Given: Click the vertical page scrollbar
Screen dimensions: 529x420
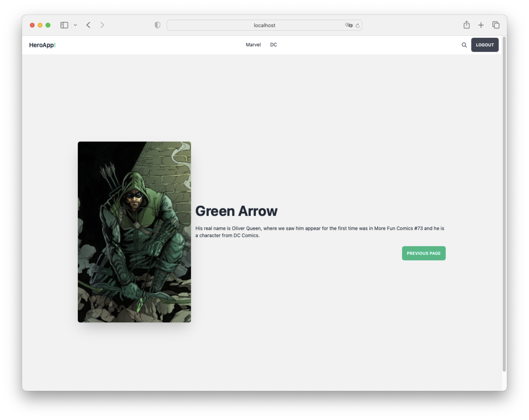Looking at the screenshot, I should click(504, 204).
